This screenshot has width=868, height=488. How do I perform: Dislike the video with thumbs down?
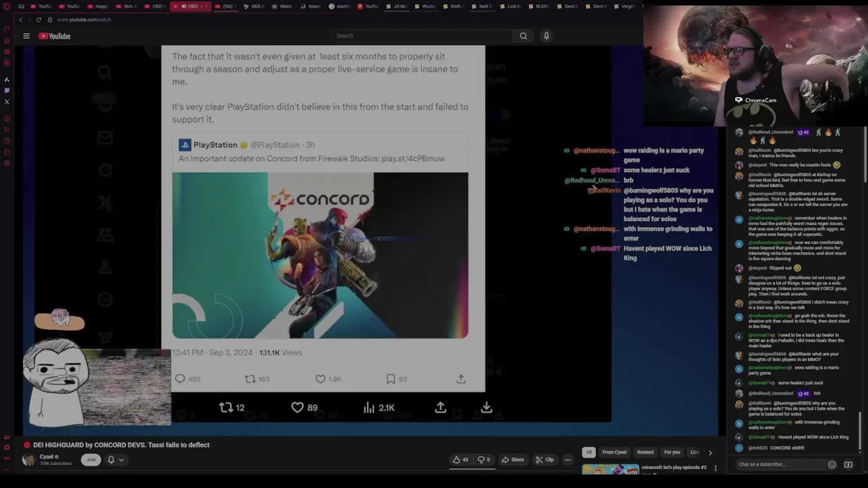coord(484,460)
